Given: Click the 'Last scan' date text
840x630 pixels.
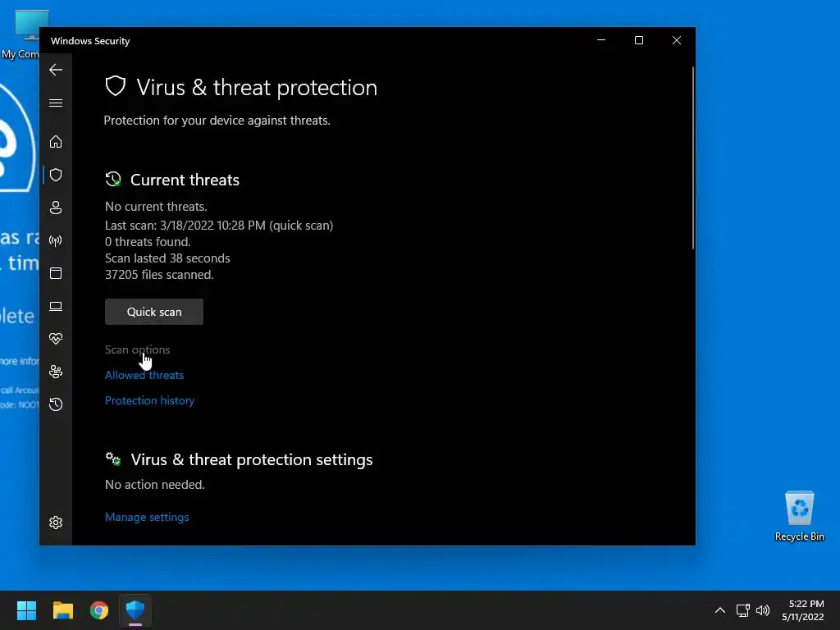Looking at the screenshot, I should [x=219, y=226].
